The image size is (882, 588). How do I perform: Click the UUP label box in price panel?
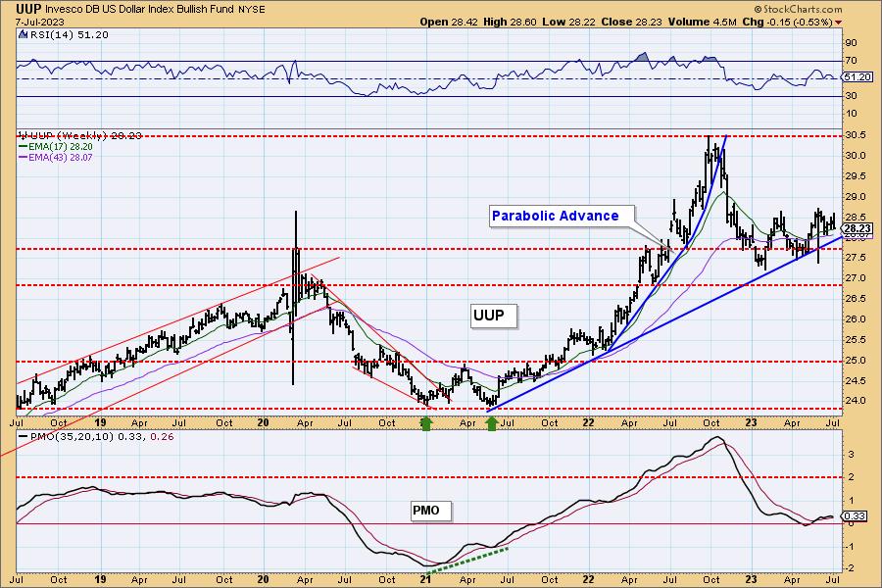tap(493, 316)
